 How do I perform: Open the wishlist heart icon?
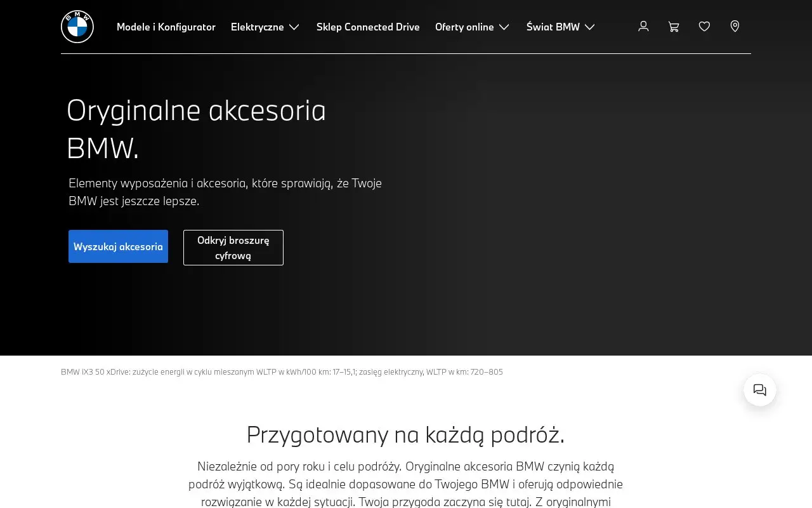704,27
